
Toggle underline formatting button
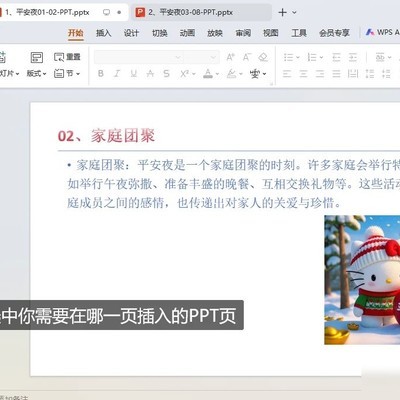click(x=134, y=74)
